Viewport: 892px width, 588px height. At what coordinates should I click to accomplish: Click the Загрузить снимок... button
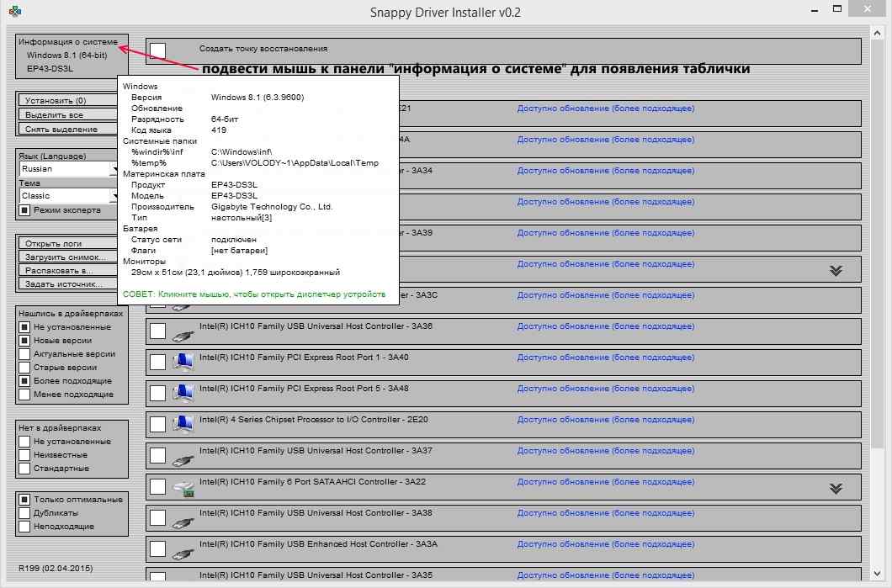coord(67,257)
